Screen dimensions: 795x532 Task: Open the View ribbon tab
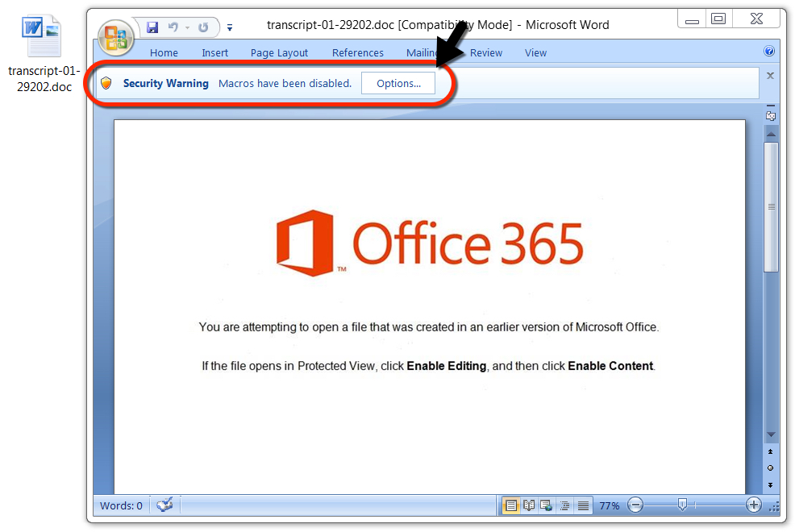pos(536,52)
